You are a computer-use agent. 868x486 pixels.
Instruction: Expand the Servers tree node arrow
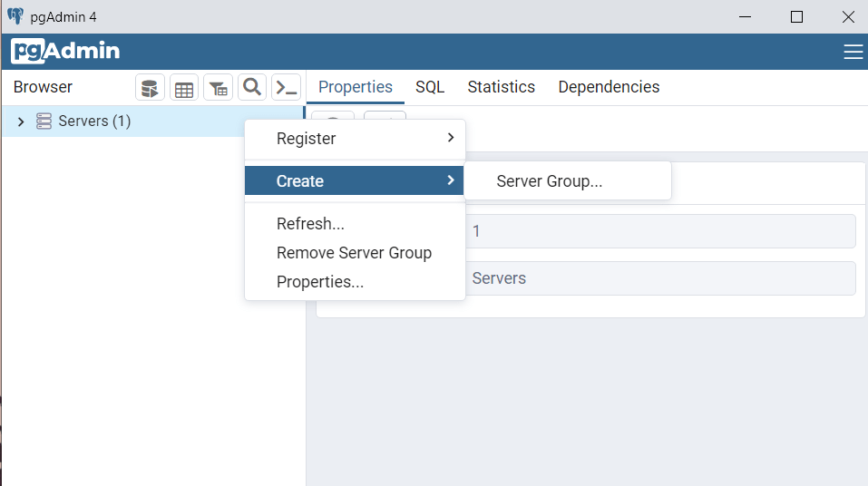click(x=21, y=121)
